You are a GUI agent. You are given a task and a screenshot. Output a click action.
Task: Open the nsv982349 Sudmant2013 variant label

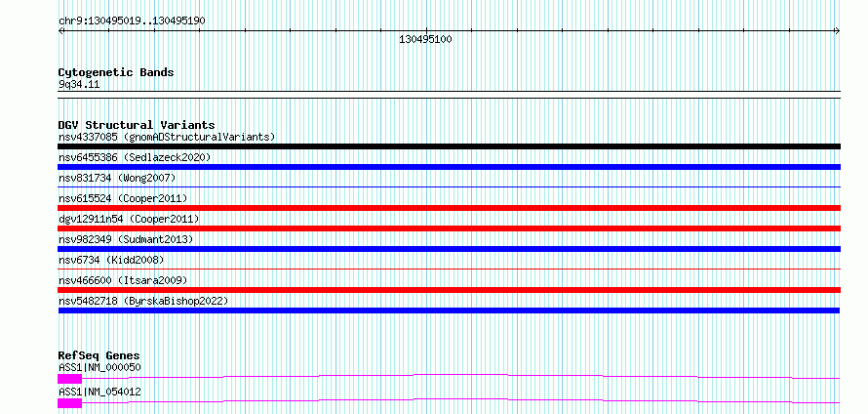coord(126,239)
